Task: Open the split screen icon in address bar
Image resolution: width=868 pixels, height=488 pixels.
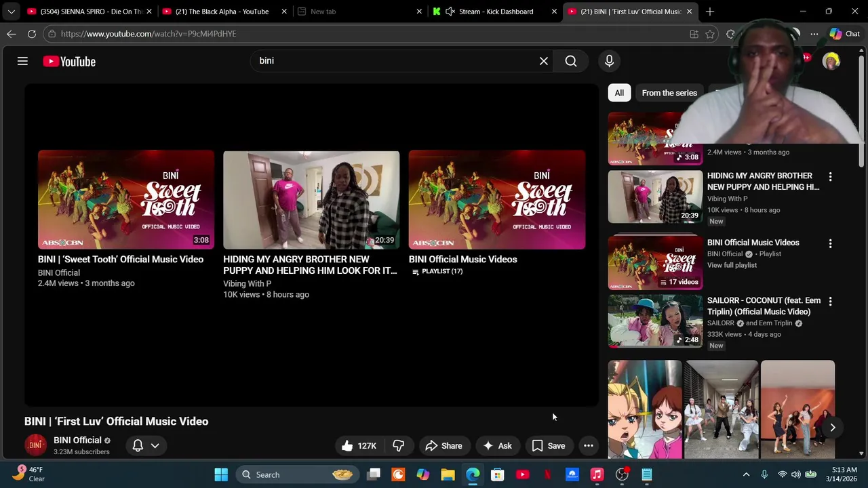Action: click(694, 34)
